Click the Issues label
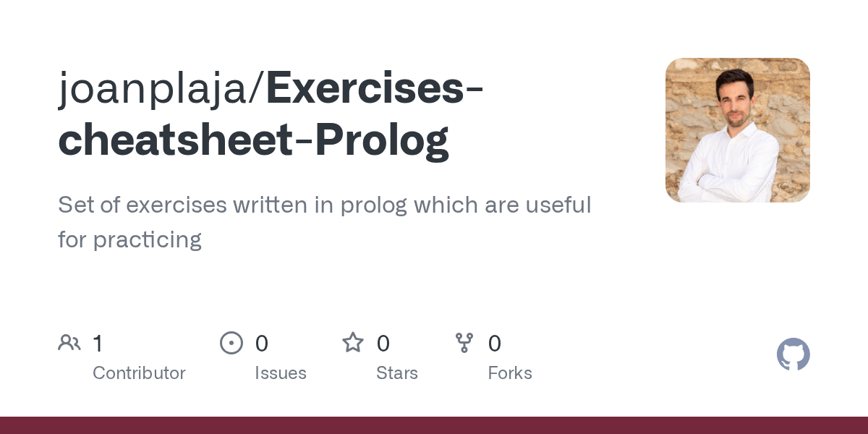868x434 pixels. (x=281, y=373)
